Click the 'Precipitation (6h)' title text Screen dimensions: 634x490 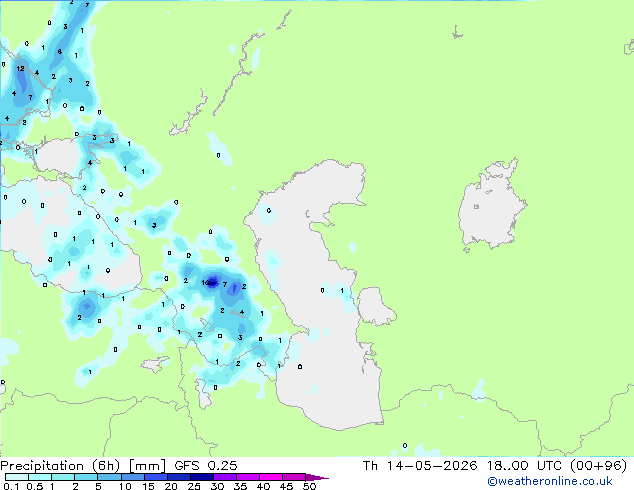pyautogui.click(x=60, y=466)
